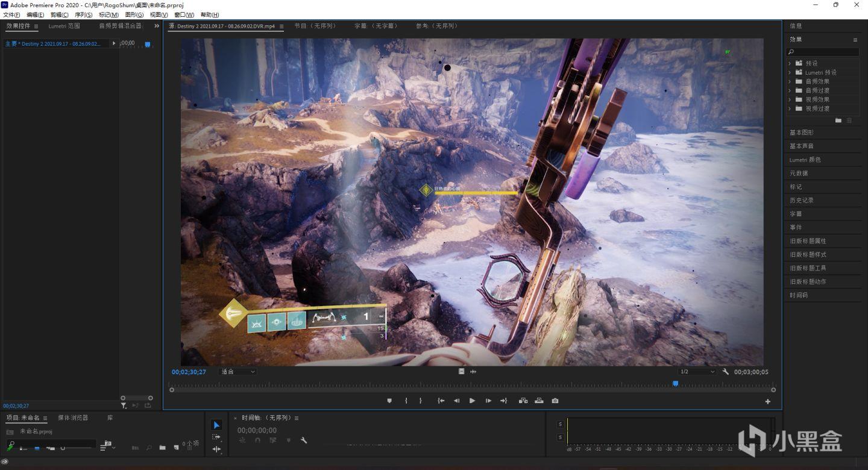Screen dimensions: 868x470
Task: Toggle timeline snap magnet
Action: click(x=257, y=440)
